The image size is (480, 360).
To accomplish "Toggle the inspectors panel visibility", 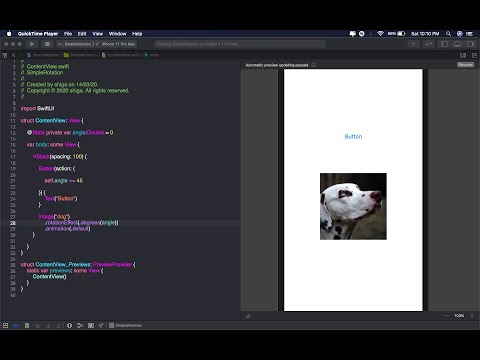I will pos(470,44).
